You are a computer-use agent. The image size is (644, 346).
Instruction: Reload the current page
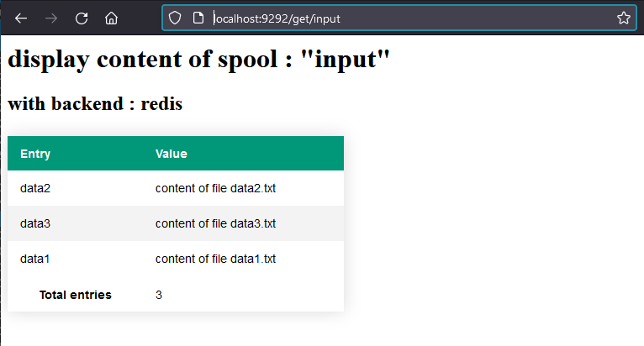pyautogui.click(x=82, y=18)
